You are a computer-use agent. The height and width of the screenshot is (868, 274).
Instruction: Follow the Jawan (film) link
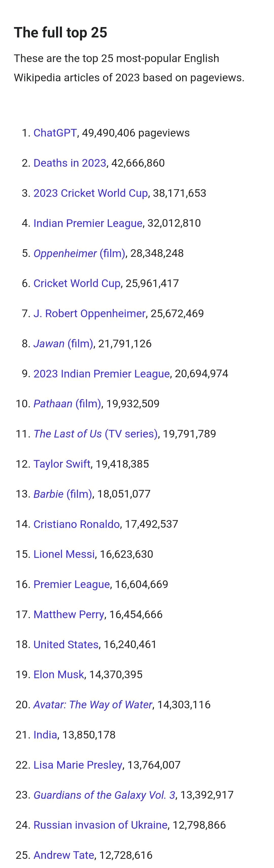63,343
